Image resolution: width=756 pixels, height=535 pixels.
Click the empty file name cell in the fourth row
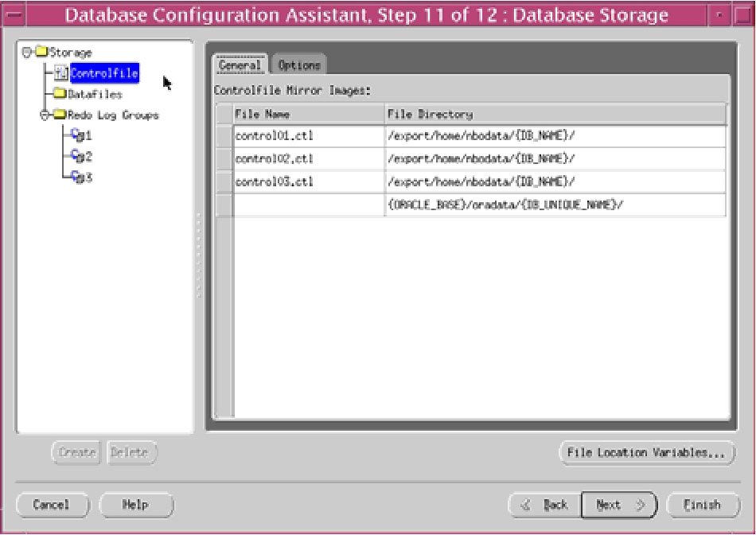click(309, 205)
